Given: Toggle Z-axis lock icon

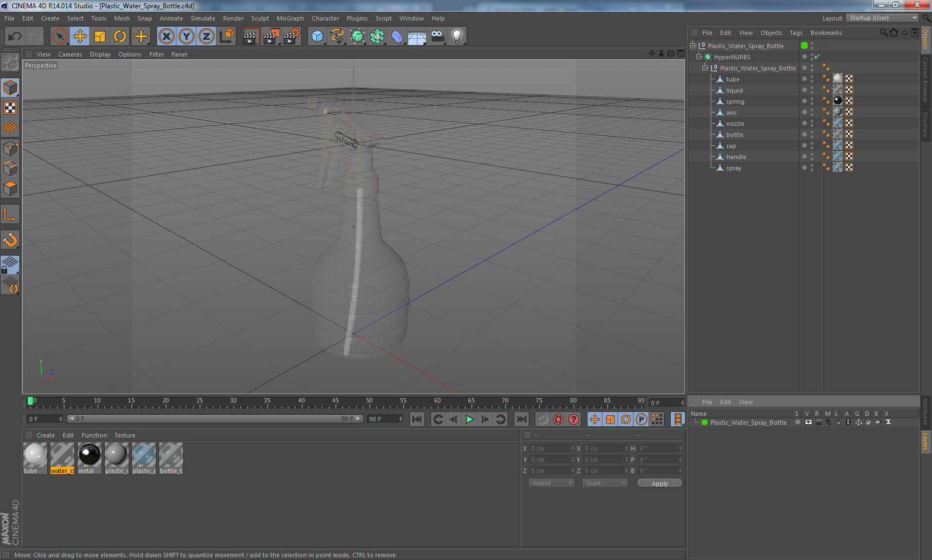Looking at the screenshot, I should tap(206, 37).
